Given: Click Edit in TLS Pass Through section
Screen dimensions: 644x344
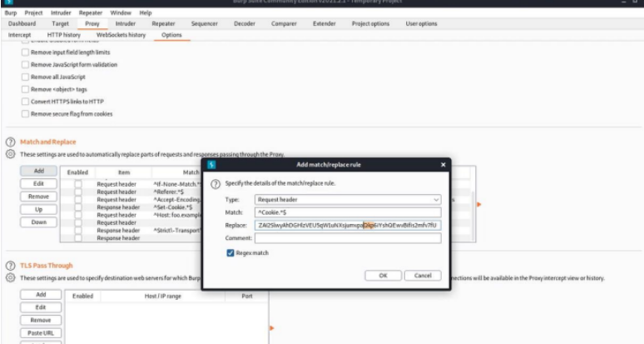Looking at the screenshot, I should click(41, 307).
